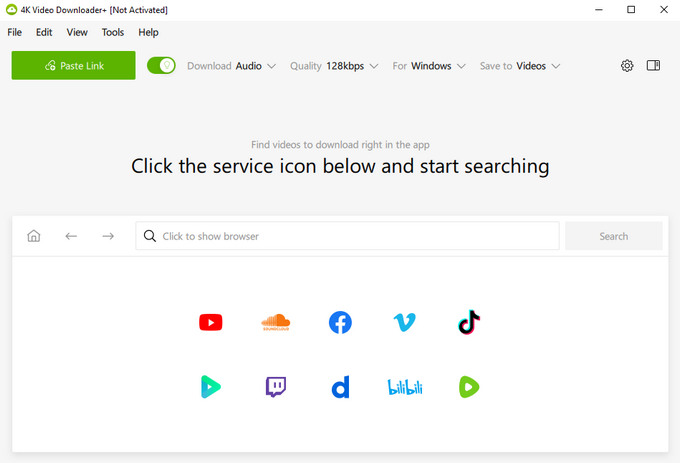Screen dimensions: 680x463
Task: Open the Twitch service icon
Action: coord(276,387)
